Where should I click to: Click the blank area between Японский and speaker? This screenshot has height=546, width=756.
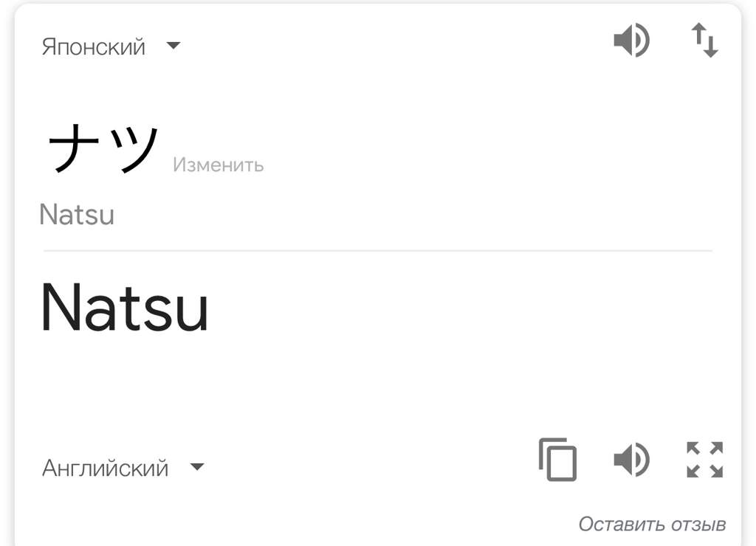coord(396,46)
